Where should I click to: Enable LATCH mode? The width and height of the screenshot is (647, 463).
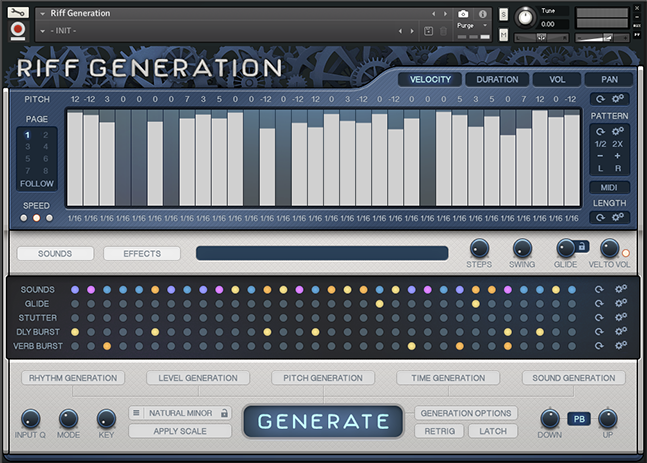493,431
